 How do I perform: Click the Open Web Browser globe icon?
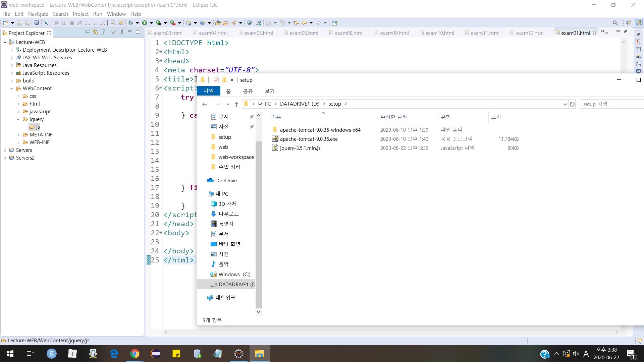(249, 23)
